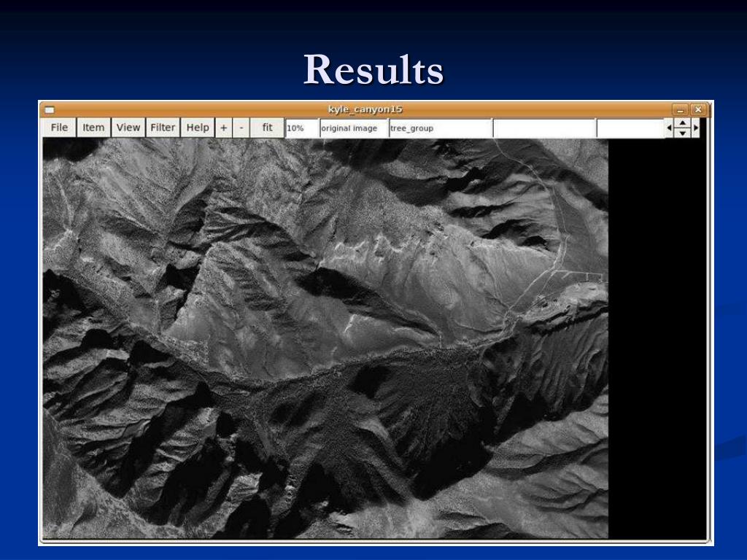Close the kyle_canyon15 window

(x=698, y=109)
